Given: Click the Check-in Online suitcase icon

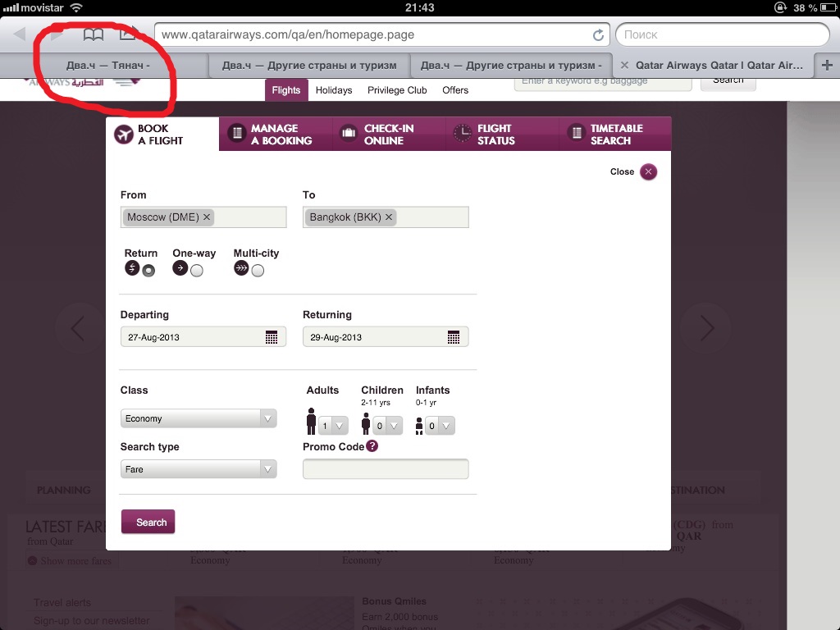Looking at the screenshot, I should point(349,133).
